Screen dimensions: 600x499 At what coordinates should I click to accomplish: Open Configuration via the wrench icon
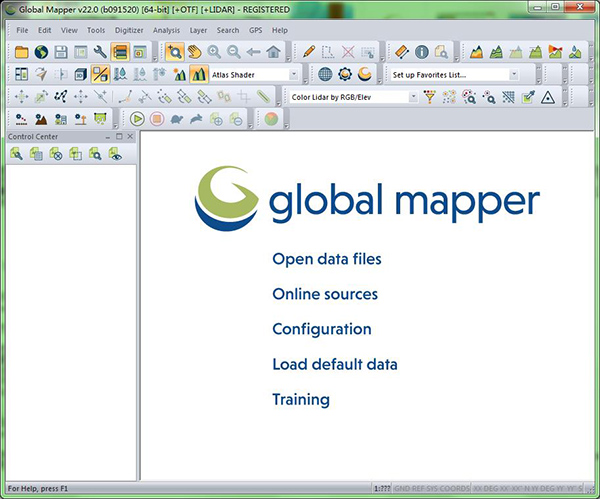click(x=100, y=52)
